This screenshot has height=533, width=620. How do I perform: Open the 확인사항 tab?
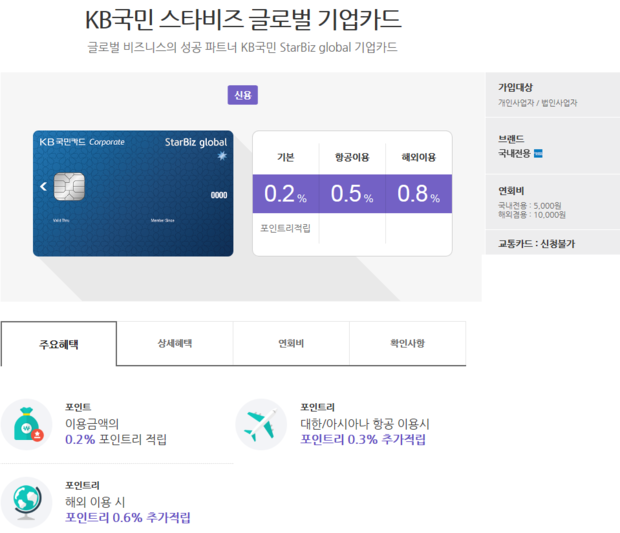point(408,343)
